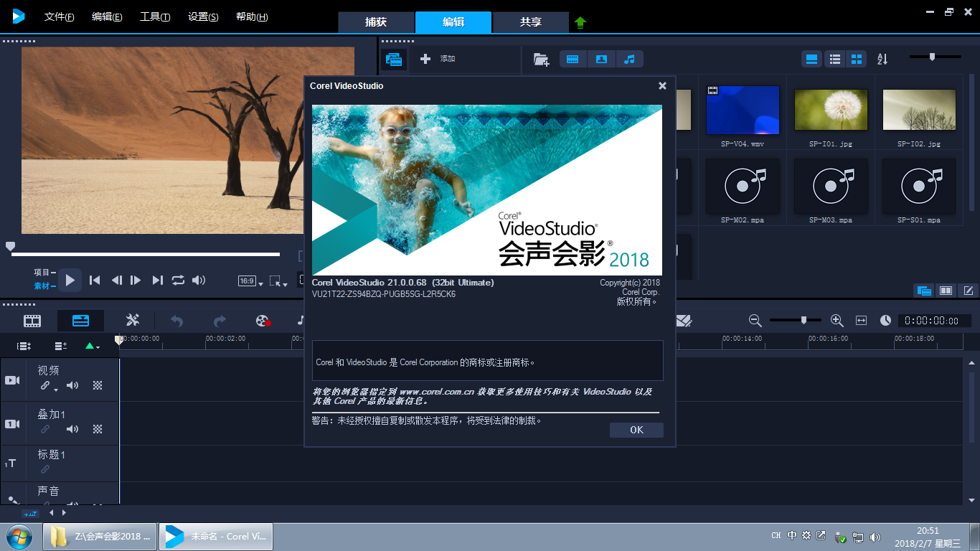Switch to the 共享 workspace tab
Viewport: 980px width, 551px height.
(531, 22)
